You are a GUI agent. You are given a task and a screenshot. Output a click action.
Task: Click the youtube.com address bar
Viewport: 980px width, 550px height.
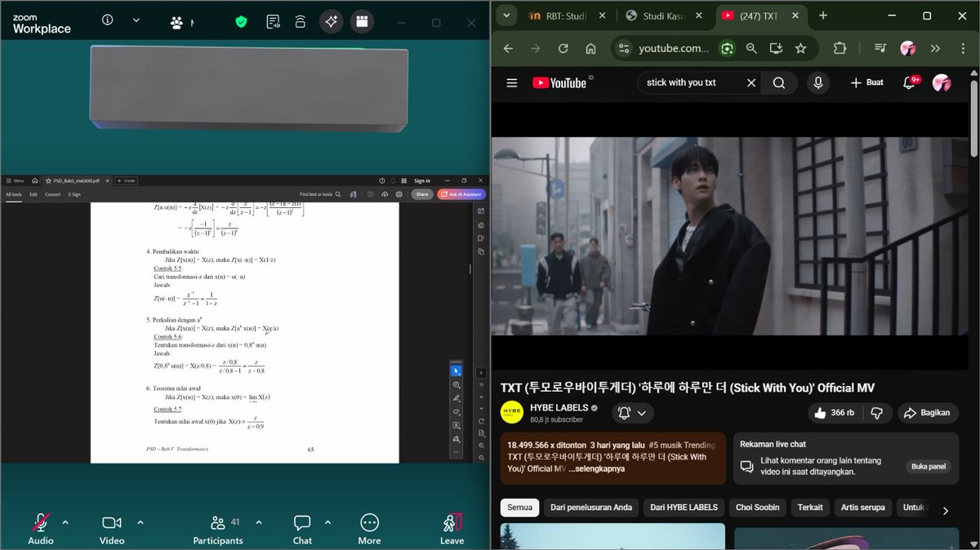pos(675,48)
